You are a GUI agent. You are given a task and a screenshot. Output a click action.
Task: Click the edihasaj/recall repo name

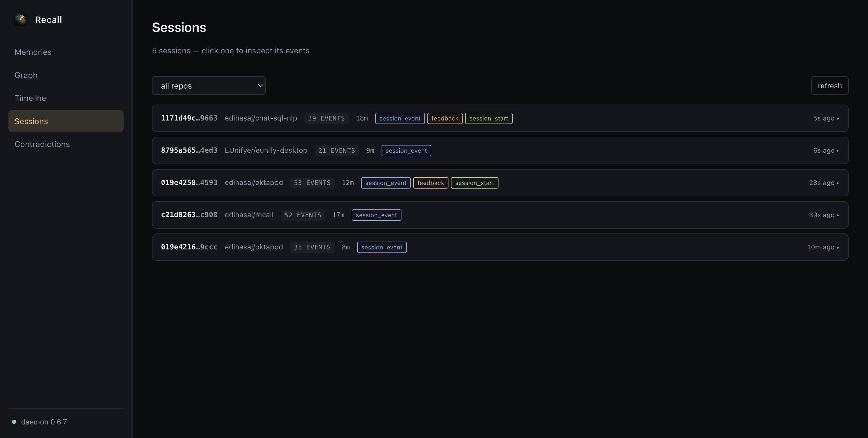[249, 215]
